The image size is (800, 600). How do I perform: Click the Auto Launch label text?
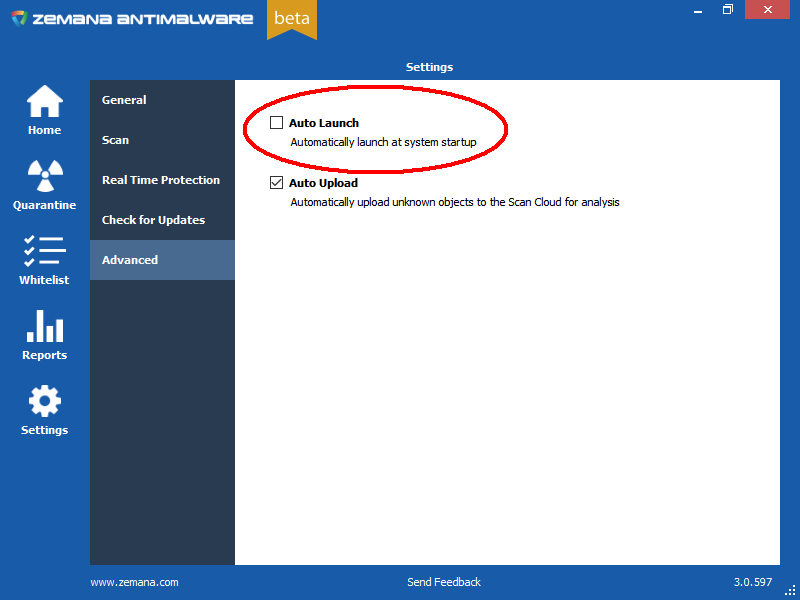(x=324, y=123)
